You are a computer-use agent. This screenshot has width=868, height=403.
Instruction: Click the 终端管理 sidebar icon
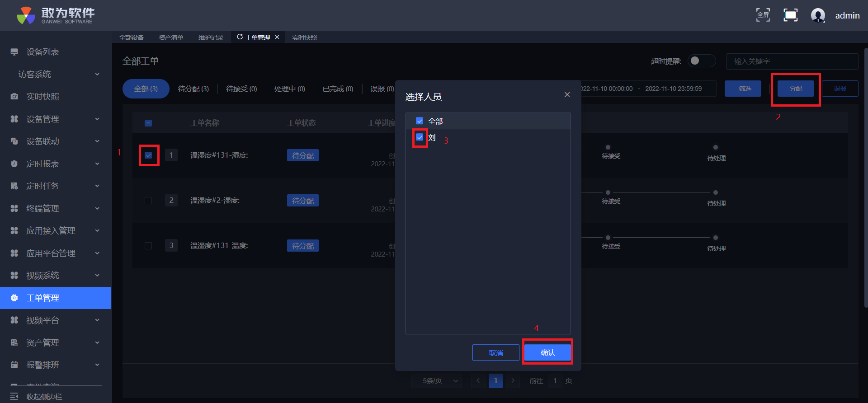14,208
